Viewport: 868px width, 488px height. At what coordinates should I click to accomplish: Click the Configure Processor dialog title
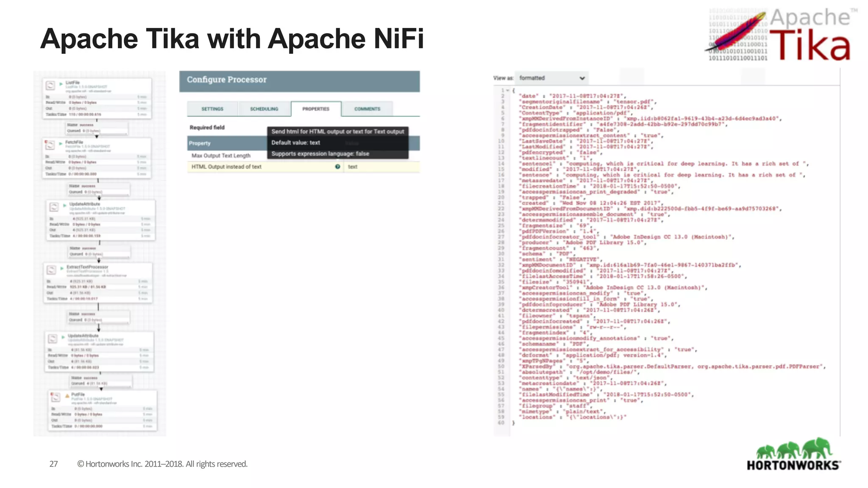tap(227, 80)
